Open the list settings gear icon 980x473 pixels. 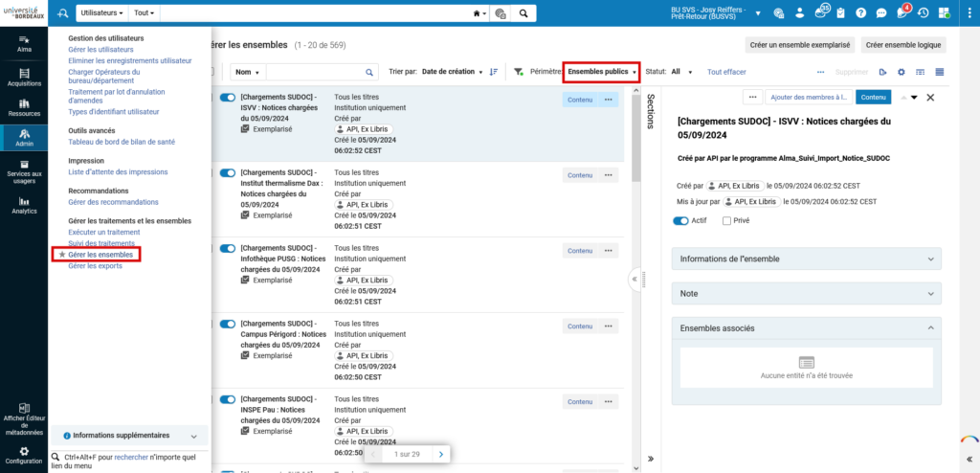(902, 72)
